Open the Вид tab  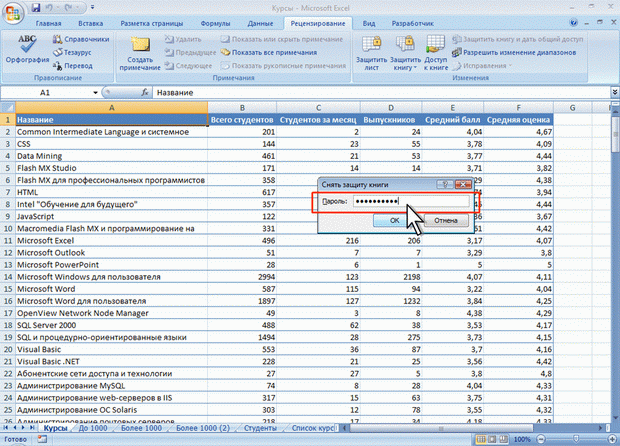click(x=369, y=23)
